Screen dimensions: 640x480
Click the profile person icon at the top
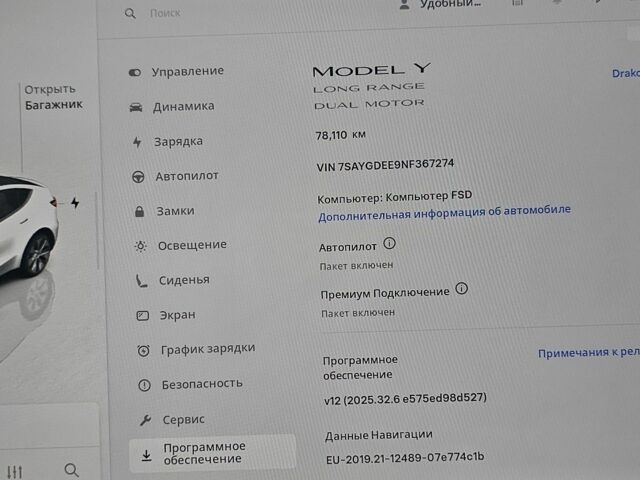pyautogui.click(x=404, y=4)
